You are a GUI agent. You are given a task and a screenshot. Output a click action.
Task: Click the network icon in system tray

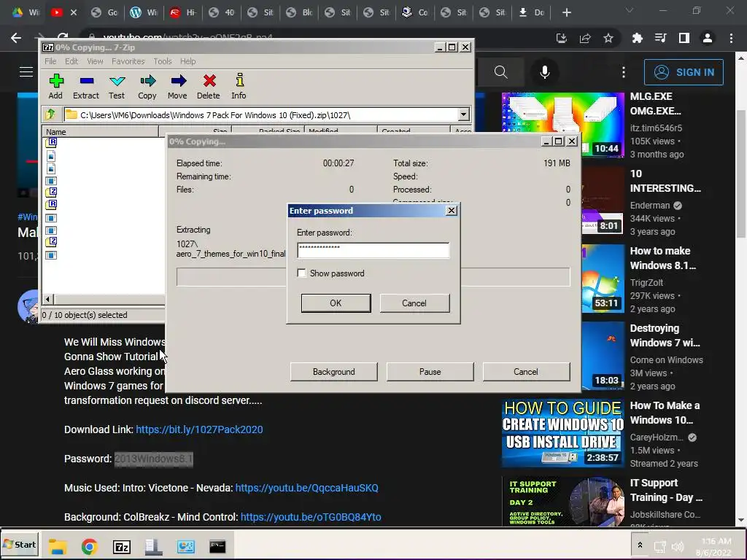(659, 546)
